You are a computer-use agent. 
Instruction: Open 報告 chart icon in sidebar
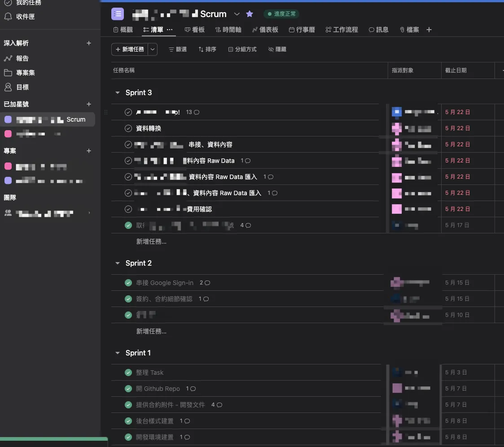8,58
